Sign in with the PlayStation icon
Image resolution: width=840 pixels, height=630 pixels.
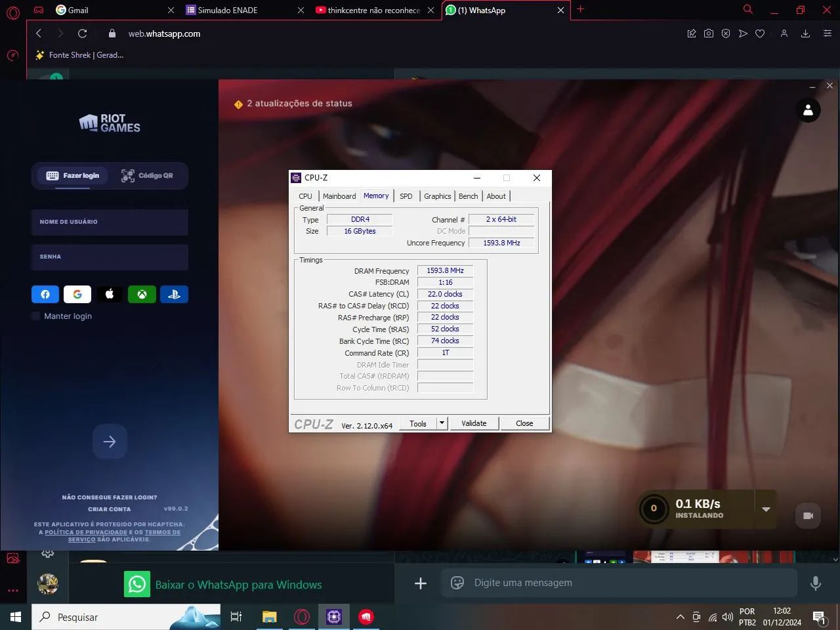[x=174, y=294]
